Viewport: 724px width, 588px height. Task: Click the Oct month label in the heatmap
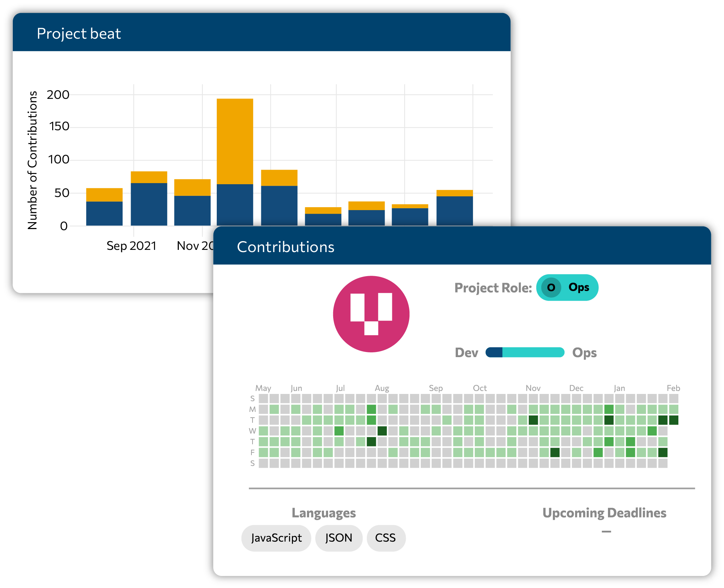point(480,388)
